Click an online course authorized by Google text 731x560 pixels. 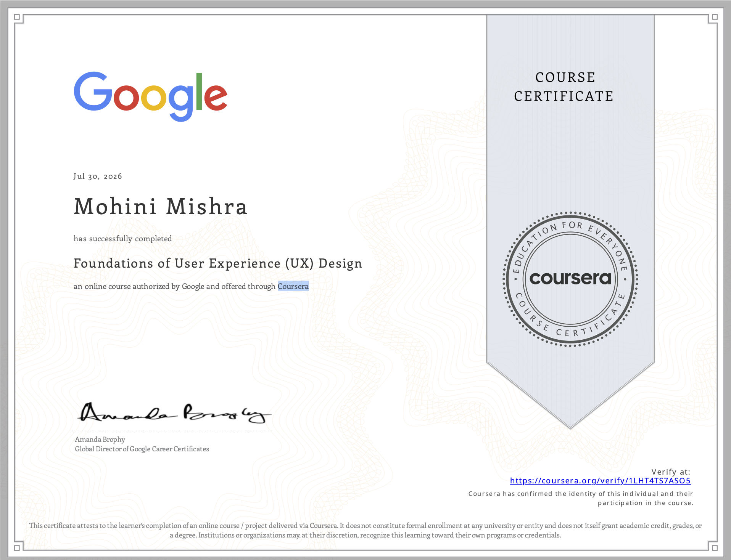(191, 286)
